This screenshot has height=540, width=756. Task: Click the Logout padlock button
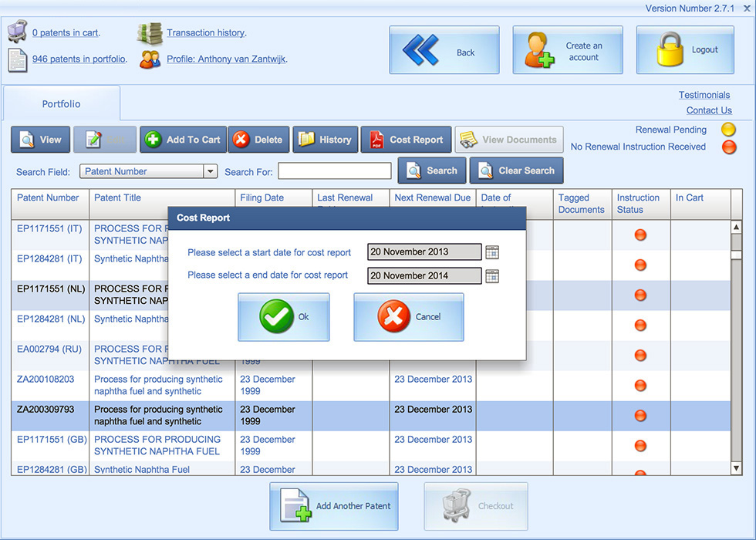tap(685, 50)
